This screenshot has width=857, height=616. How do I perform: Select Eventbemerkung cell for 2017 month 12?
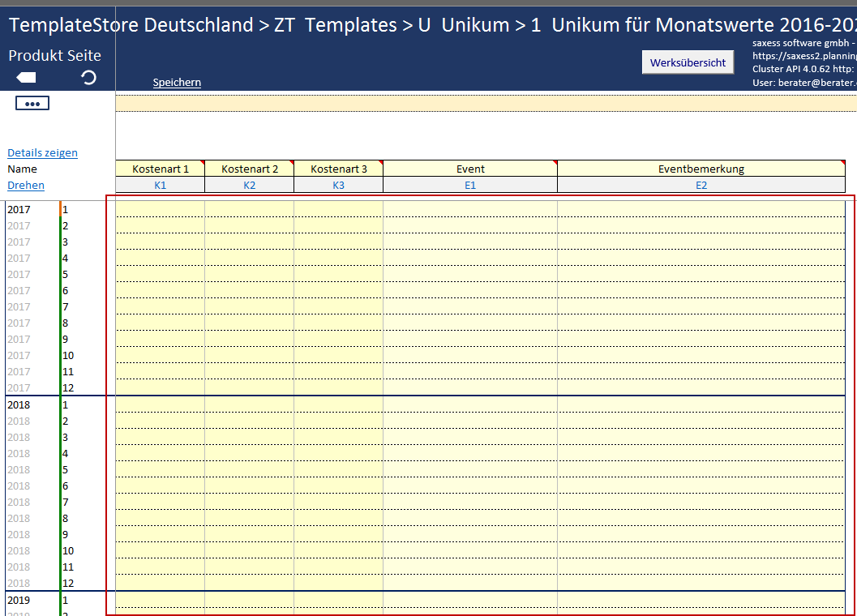pos(701,387)
